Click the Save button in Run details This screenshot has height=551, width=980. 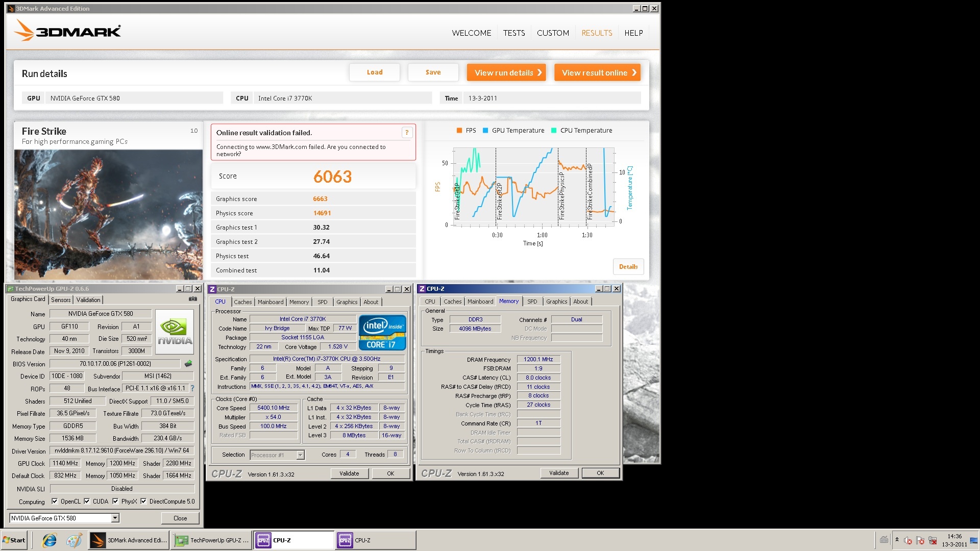pyautogui.click(x=433, y=72)
